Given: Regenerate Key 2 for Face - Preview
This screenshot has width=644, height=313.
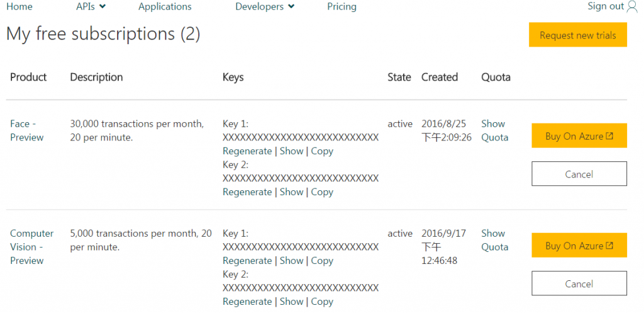Looking at the screenshot, I should click(247, 192).
